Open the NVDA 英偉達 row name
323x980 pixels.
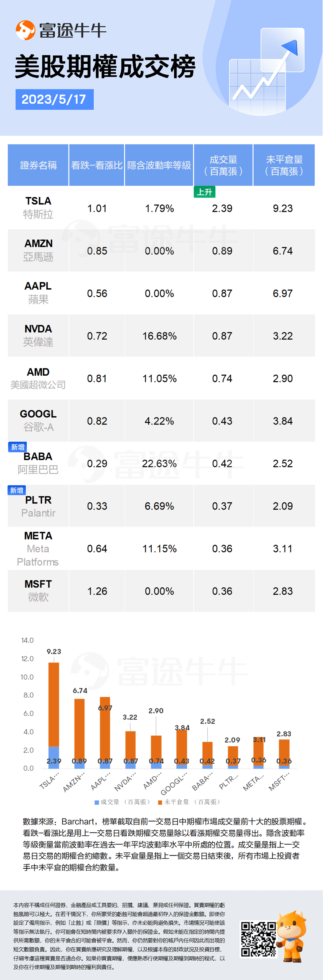(38, 336)
